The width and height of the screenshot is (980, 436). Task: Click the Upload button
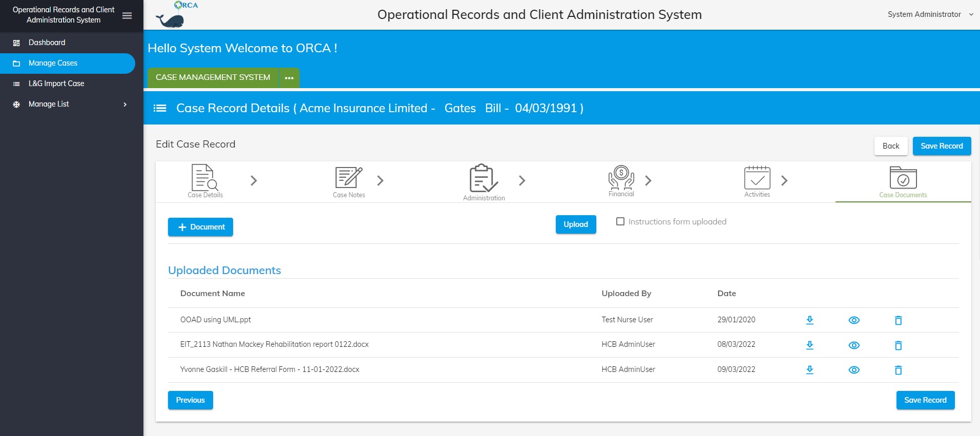click(x=576, y=224)
